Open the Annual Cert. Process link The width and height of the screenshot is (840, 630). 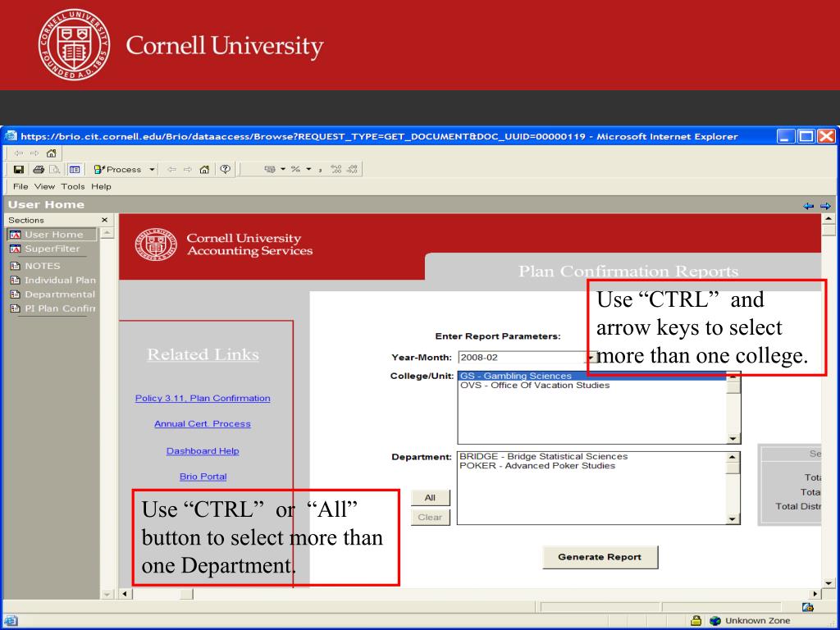click(x=203, y=424)
